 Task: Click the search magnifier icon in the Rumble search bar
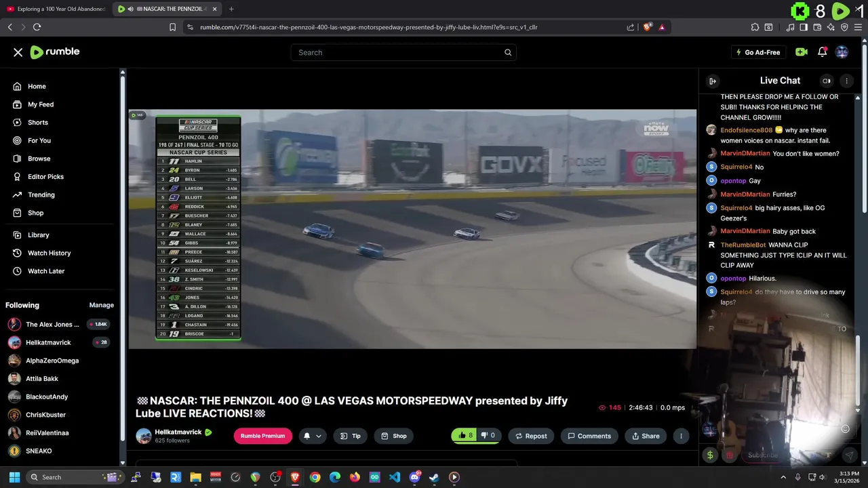pos(508,52)
